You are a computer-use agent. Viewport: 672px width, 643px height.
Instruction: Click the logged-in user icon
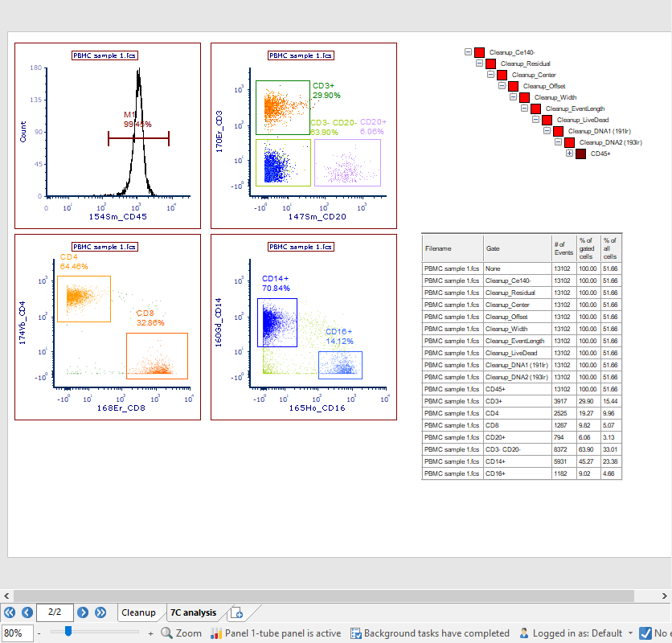(x=524, y=633)
